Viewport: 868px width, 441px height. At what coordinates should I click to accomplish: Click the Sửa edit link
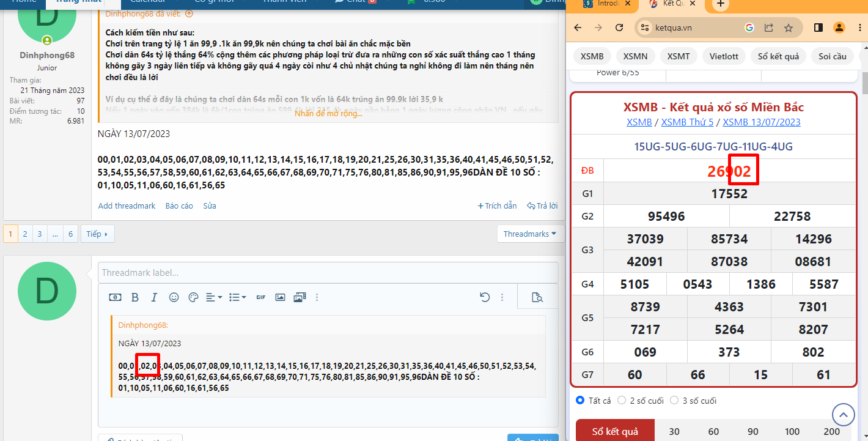pos(210,206)
